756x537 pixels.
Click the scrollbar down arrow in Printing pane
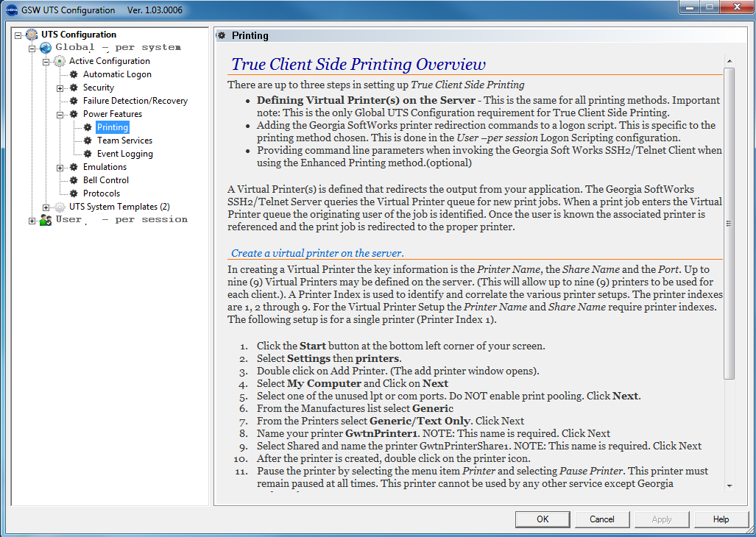729,486
